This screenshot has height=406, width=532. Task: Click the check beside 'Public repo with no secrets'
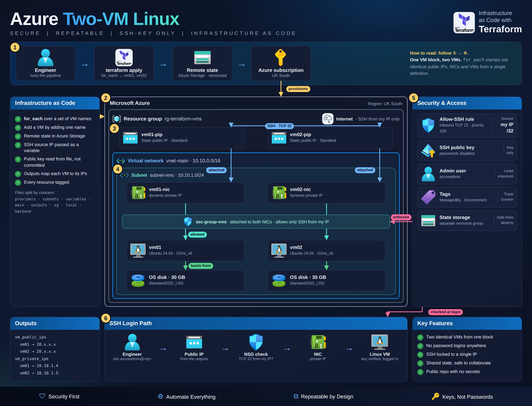point(420,372)
